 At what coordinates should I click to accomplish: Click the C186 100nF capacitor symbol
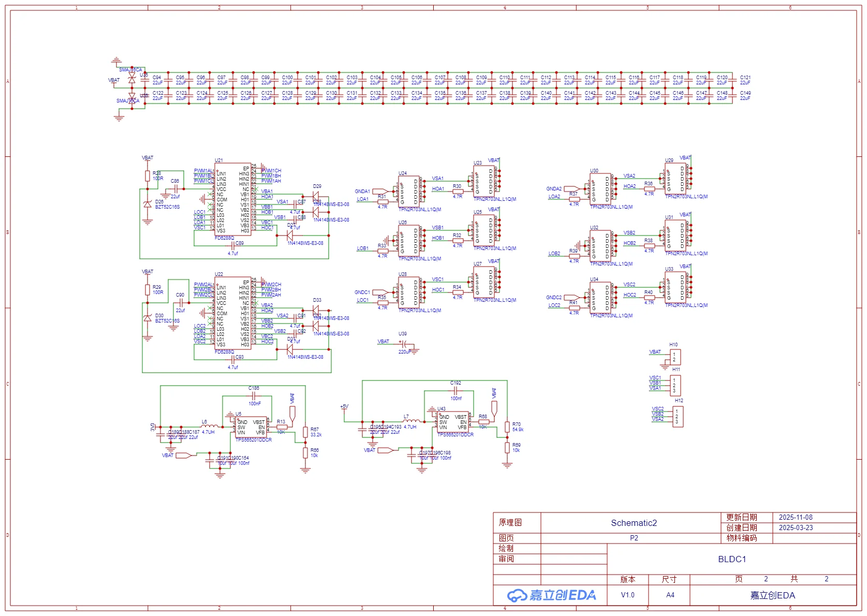[254, 396]
